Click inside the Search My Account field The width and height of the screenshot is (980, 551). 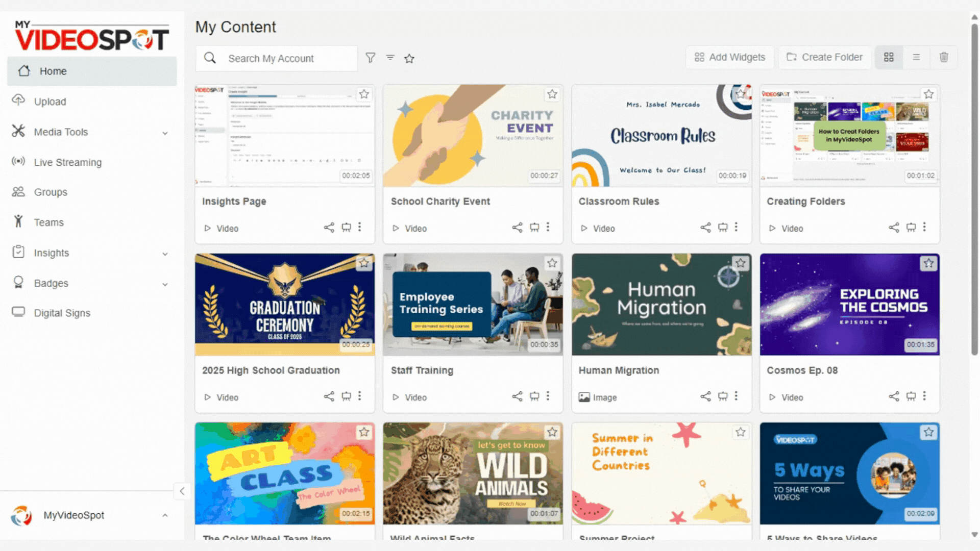pyautogui.click(x=286, y=58)
